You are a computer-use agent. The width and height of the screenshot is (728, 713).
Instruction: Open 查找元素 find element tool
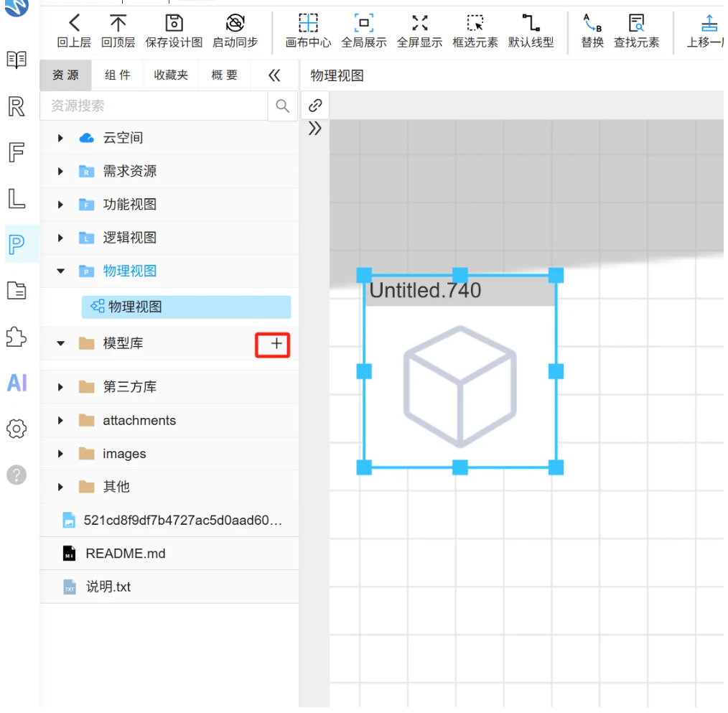636,23
